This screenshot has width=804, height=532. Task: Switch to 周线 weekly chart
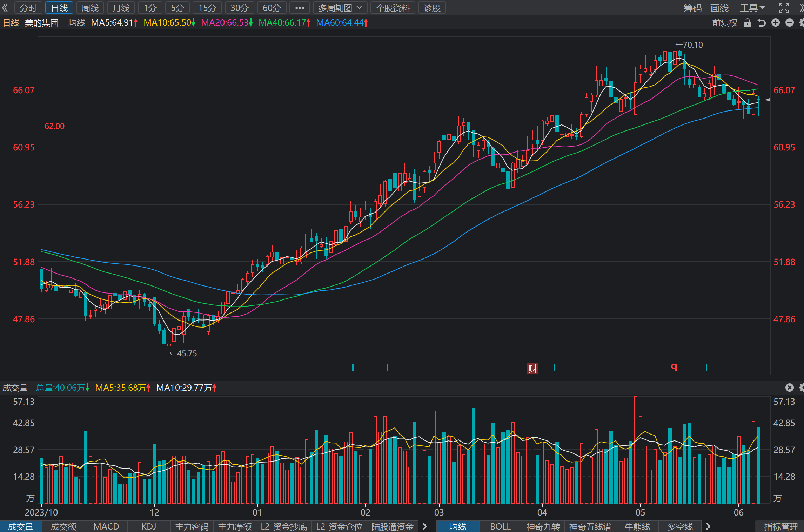point(90,8)
